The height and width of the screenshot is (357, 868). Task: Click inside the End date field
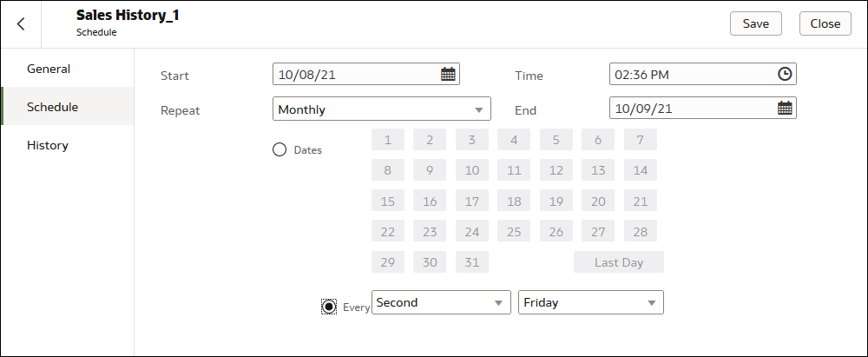[690, 109]
